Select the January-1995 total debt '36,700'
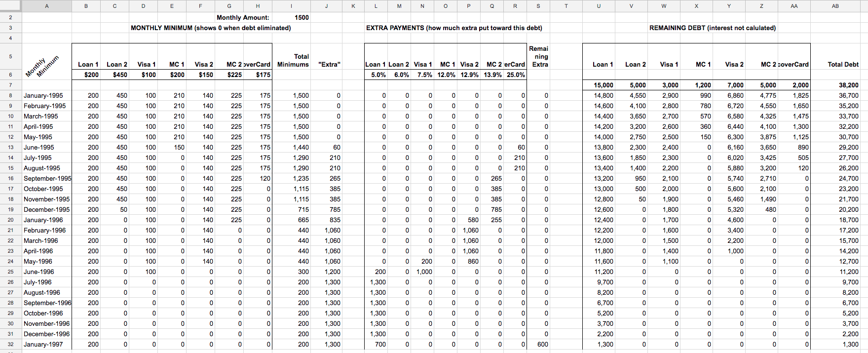Image resolution: width=868 pixels, height=353 pixels. [x=835, y=95]
